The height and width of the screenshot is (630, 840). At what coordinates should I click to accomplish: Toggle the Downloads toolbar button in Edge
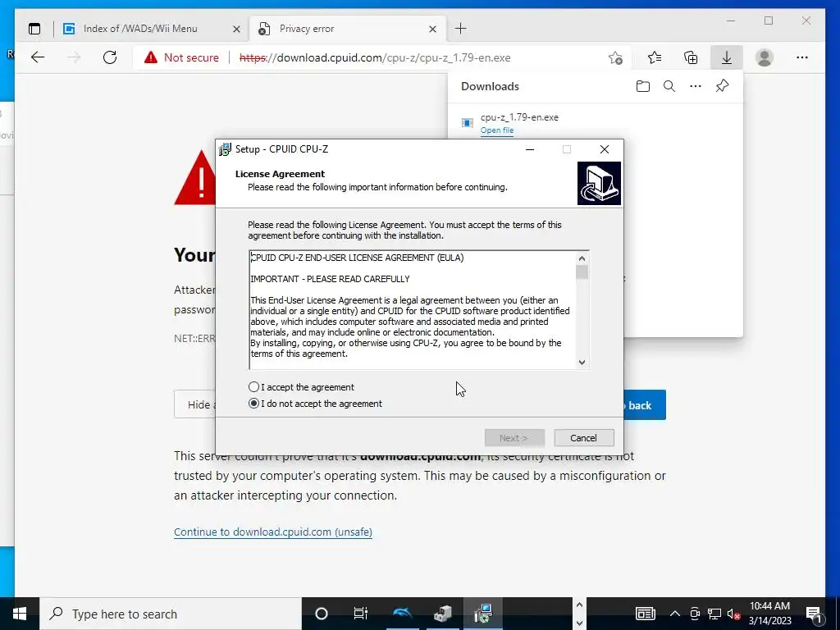point(727,57)
